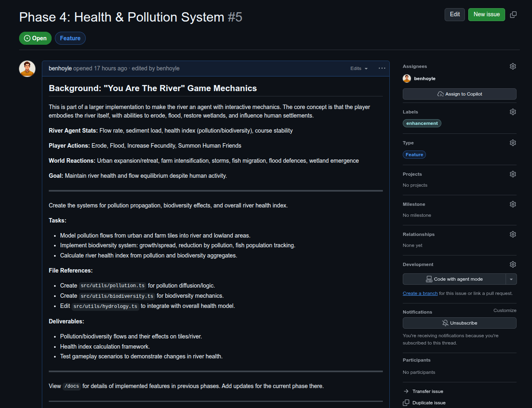Screen dimensions: 532x408
Task: Open the Milestone gear settings
Action: [512, 204]
